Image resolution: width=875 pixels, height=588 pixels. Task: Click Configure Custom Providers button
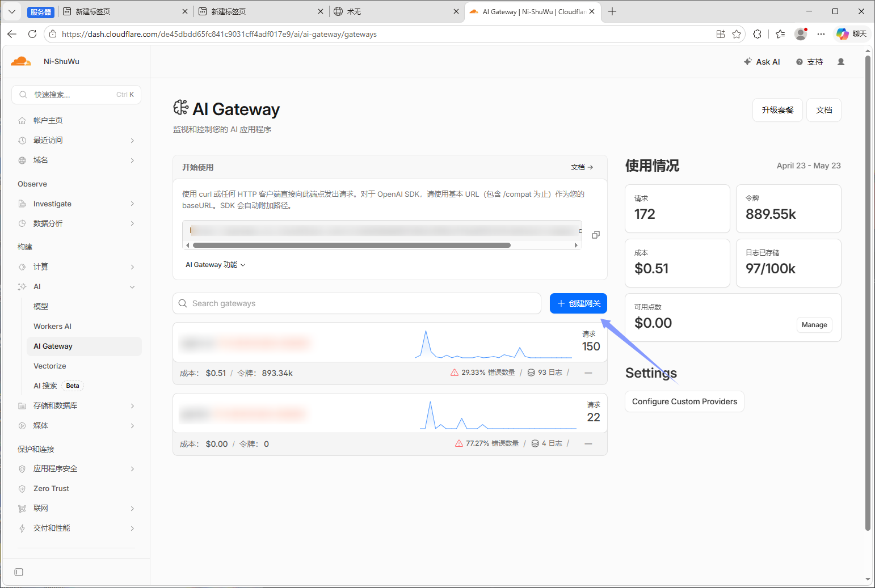(684, 401)
